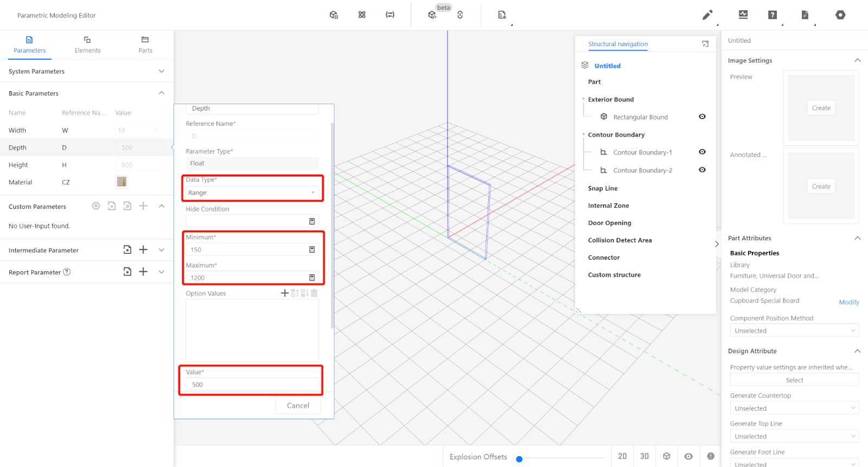Screen dimensions: 868x467
Task: Click the import icon beside Report Parameter
Action: 127,272
